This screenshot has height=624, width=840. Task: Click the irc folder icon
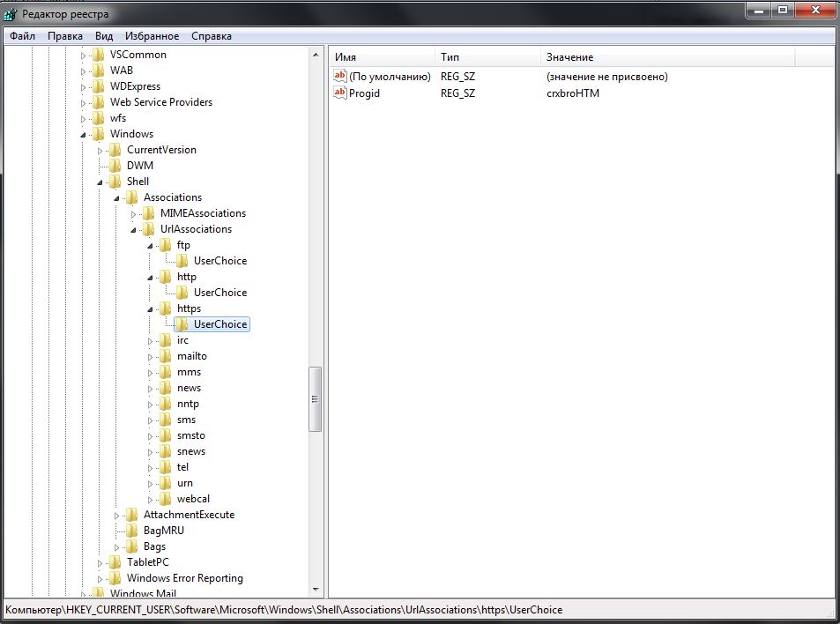point(166,340)
